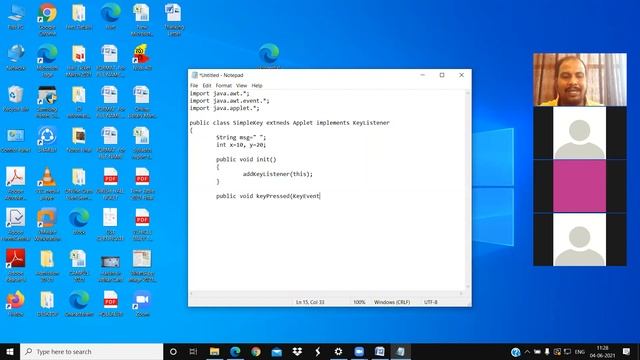Click Notepad's vertical scrollbar
The width and height of the screenshot is (640, 360).
pyautogui.click(x=468, y=190)
